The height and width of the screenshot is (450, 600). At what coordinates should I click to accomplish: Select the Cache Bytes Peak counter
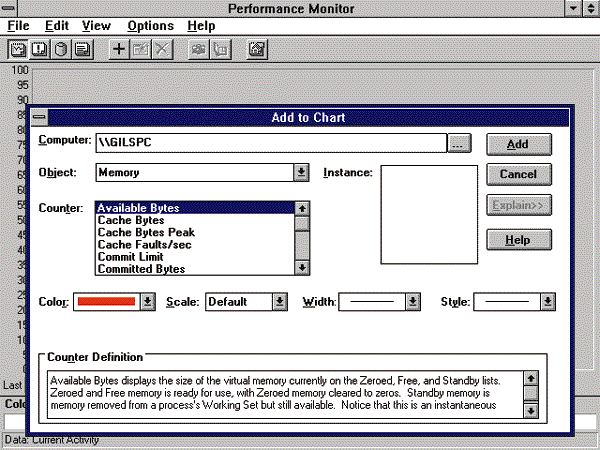(x=195, y=233)
